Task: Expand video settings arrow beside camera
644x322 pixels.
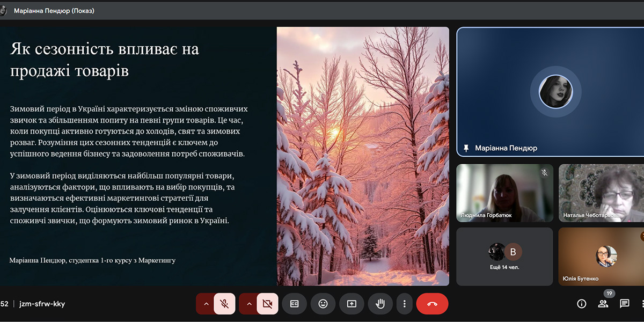Action: tap(248, 304)
